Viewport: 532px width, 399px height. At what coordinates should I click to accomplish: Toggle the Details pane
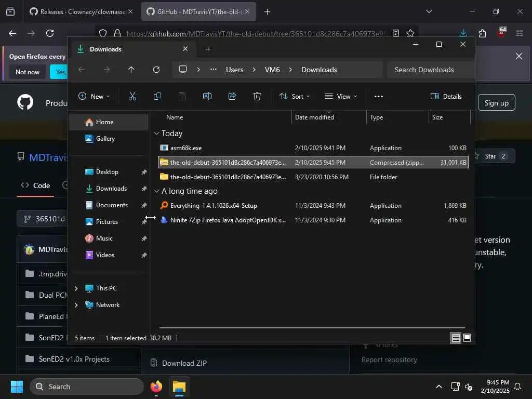tap(446, 96)
